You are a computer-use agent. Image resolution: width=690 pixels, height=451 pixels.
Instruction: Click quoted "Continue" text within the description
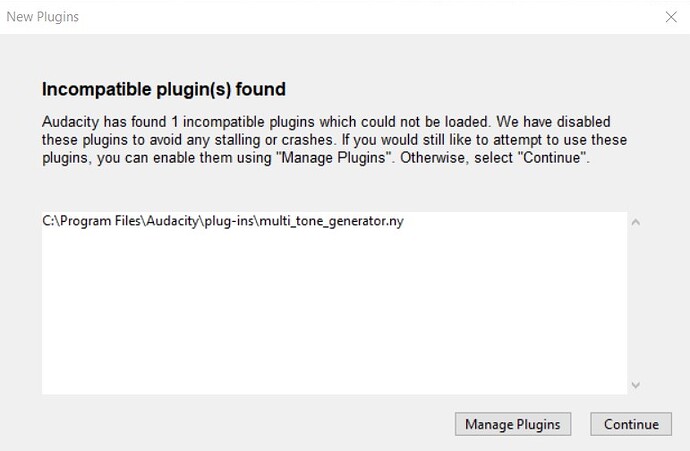(x=552, y=158)
